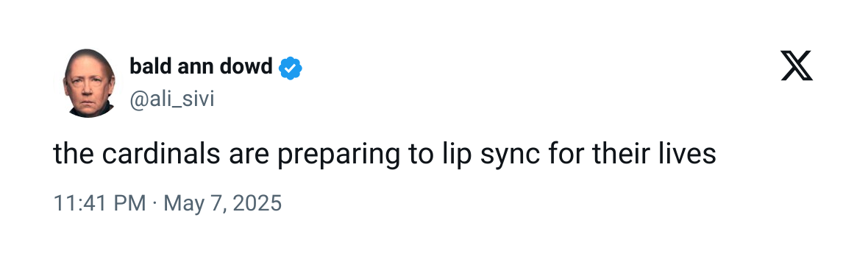Click the word 'cardinals' in the tweet
The height and width of the screenshot is (265, 868).
(161, 155)
